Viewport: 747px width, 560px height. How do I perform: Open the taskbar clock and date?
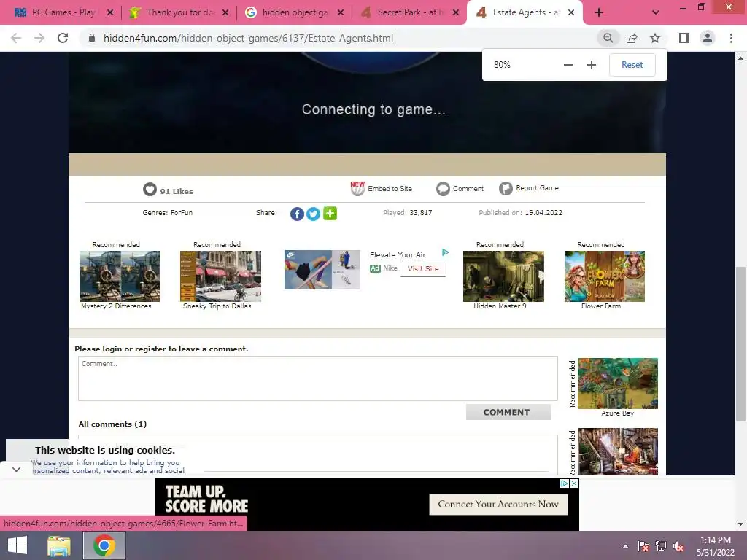pyautogui.click(x=716, y=546)
